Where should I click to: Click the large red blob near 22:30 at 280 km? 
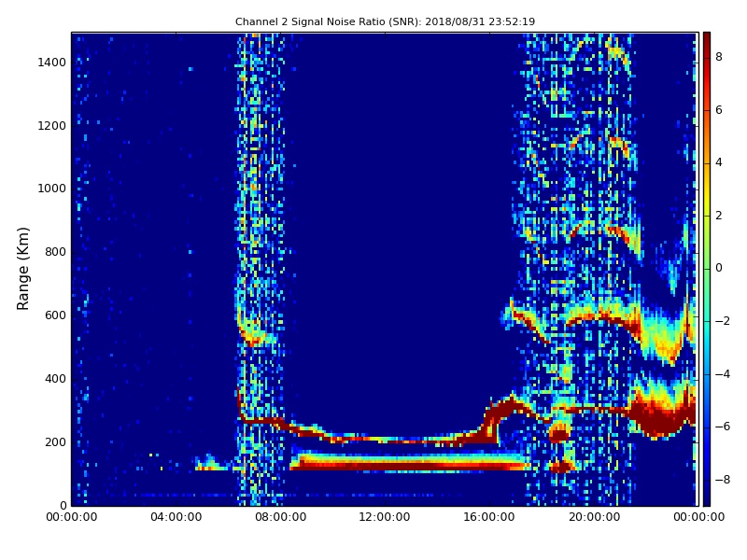[660, 418]
